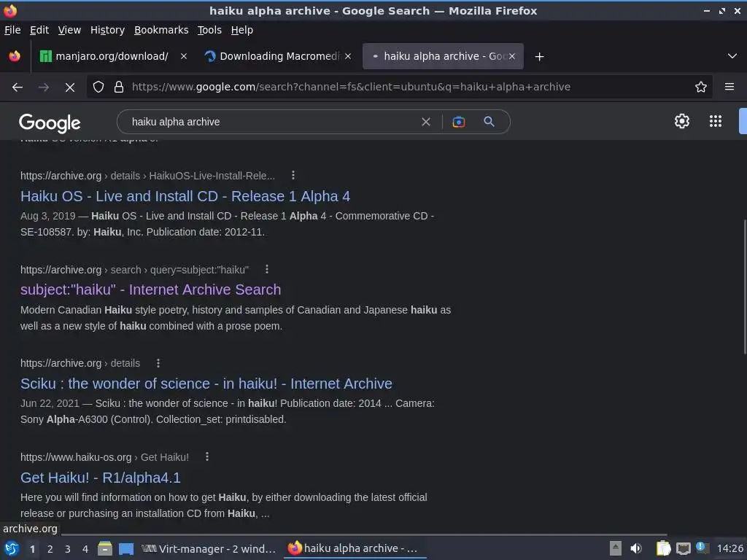
Task: Open options for subject:"haiku" result
Action: [x=267, y=269]
